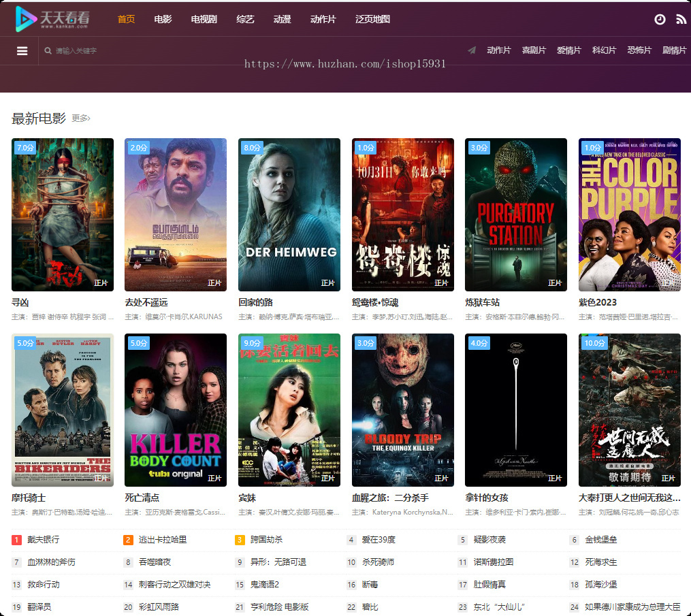The width and height of the screenshot is (691, 616).
Task: Open ranked item 23 东北"大仙儿"
Action: tap(499, 607)
